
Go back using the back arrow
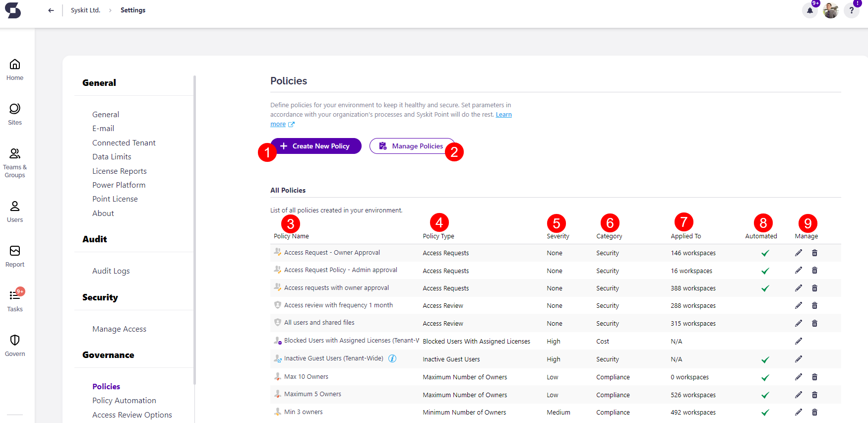(51, 10)
